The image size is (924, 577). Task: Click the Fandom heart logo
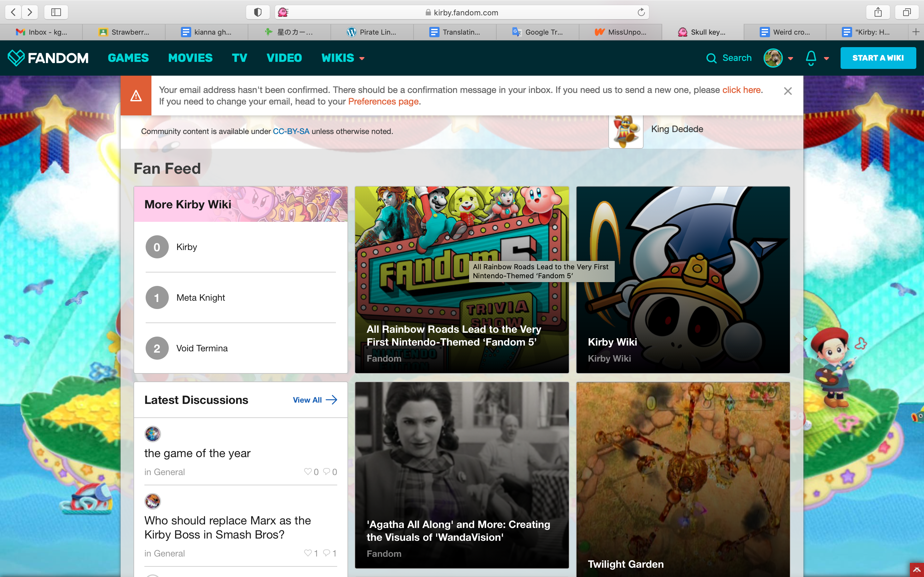[16, 58]
